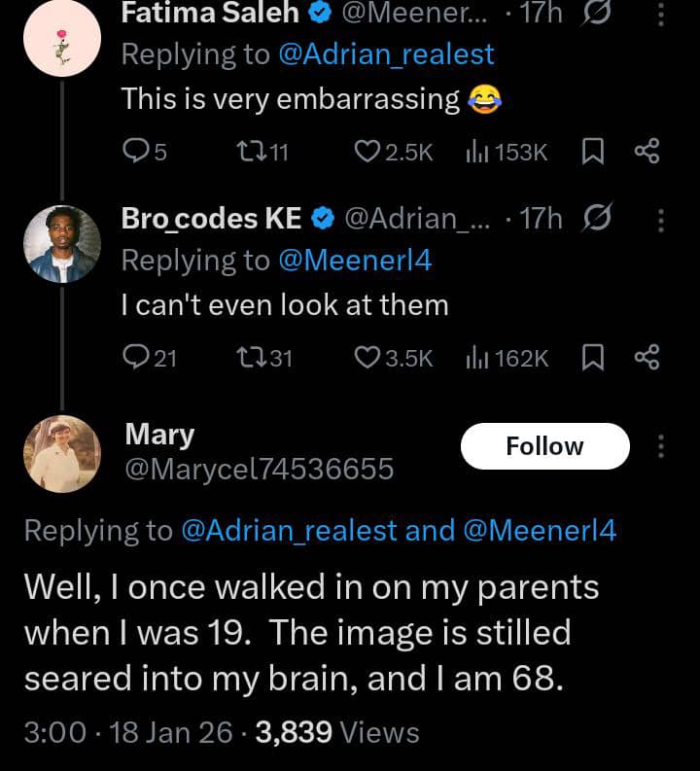The width and height of the screenshot is (700, 771).
Task: Reply to Fatima Saleh's tweet
Action: [135, 151]
